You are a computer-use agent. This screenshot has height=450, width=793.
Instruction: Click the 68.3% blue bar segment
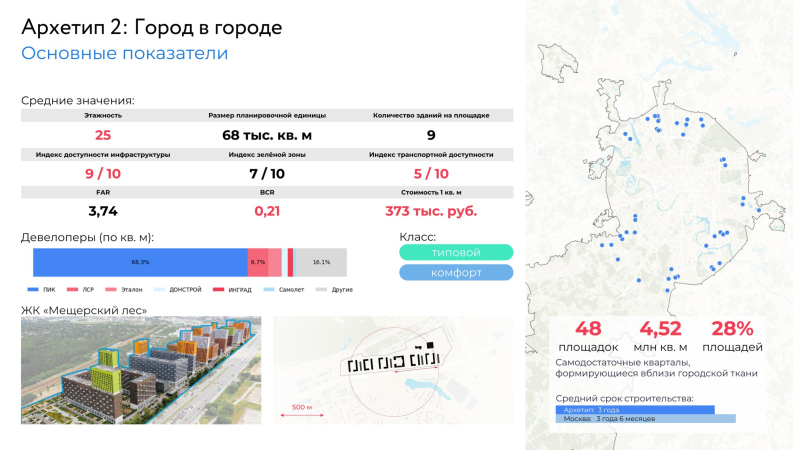pyautogui.click(x=140, y=262)
